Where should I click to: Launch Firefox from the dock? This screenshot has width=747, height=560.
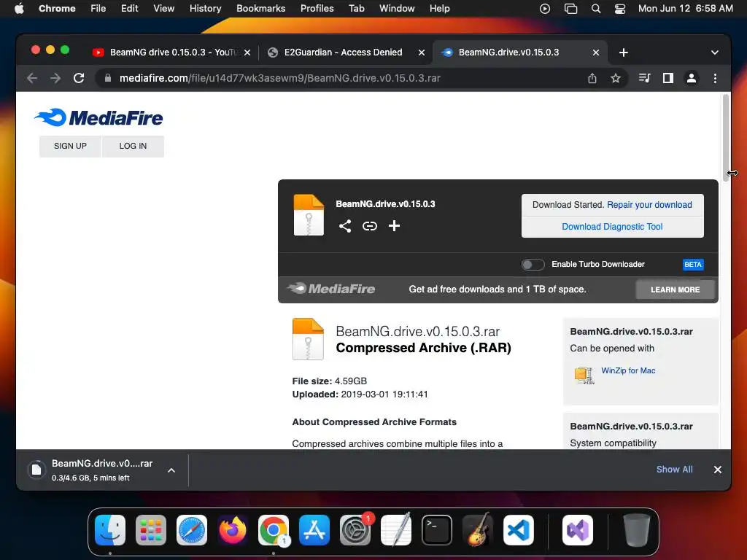[233, 530]
